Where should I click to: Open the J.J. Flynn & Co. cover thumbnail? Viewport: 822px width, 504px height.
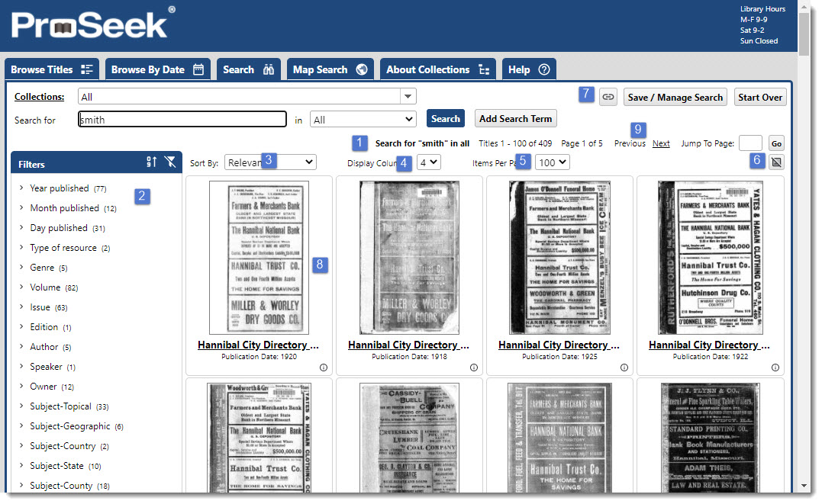[711, 438]
